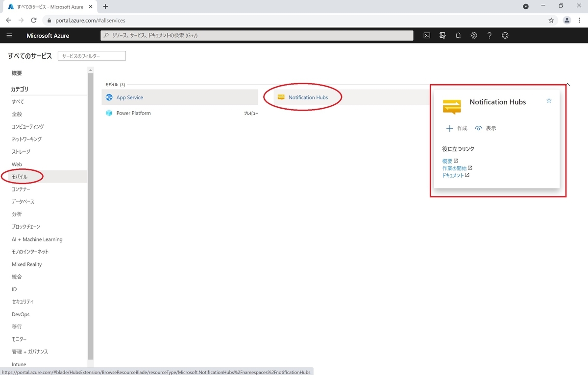Click the サービスのフィルター filter box
The height and width of the screenshot is (375, 588).
[x=92, y=56]
